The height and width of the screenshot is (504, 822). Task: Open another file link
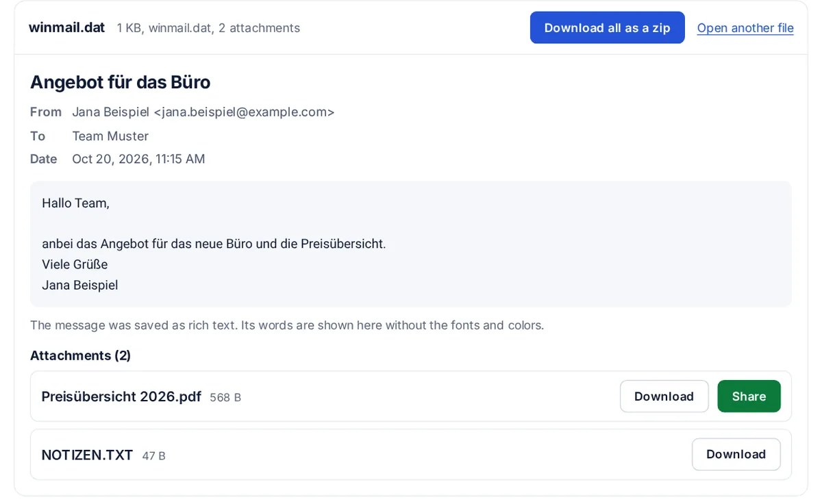pyautogui.click(x=745, y=28)
